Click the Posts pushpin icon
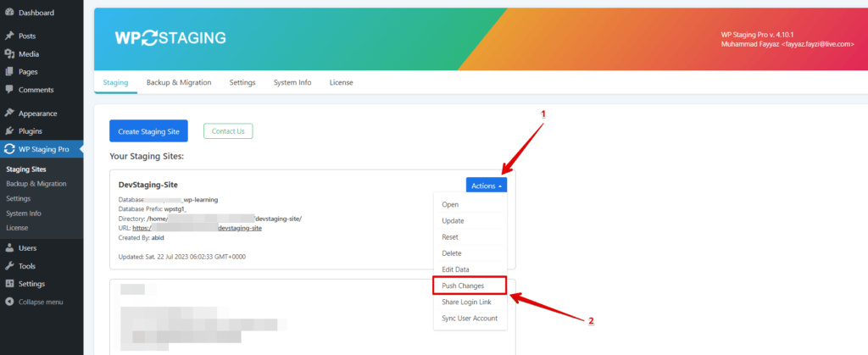 [x=8, y=36]
